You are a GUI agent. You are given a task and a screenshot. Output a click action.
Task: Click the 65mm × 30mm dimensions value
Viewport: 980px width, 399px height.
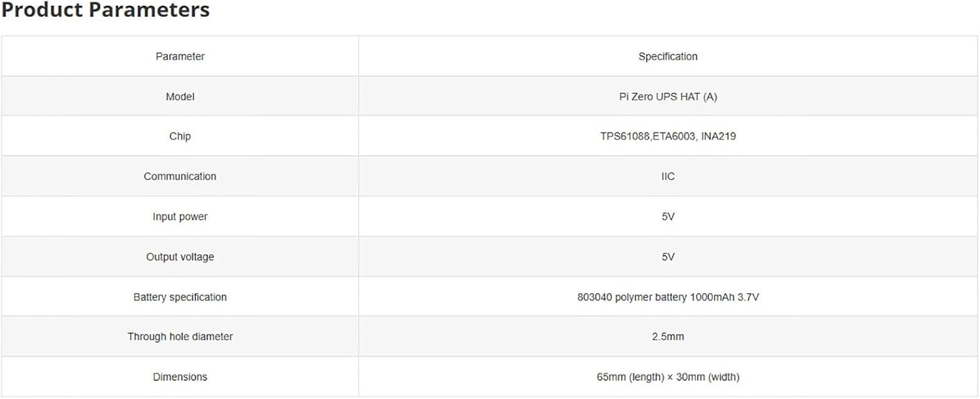point(668,377)
